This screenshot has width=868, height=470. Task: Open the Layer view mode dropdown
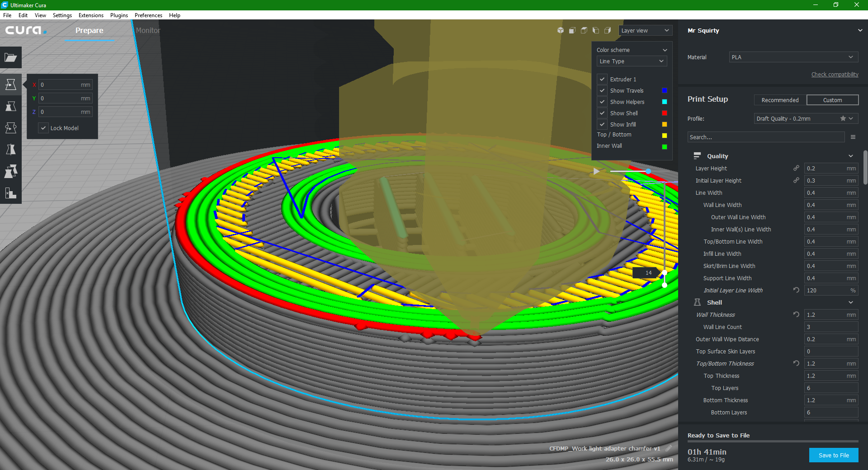[x=645, y=30]
